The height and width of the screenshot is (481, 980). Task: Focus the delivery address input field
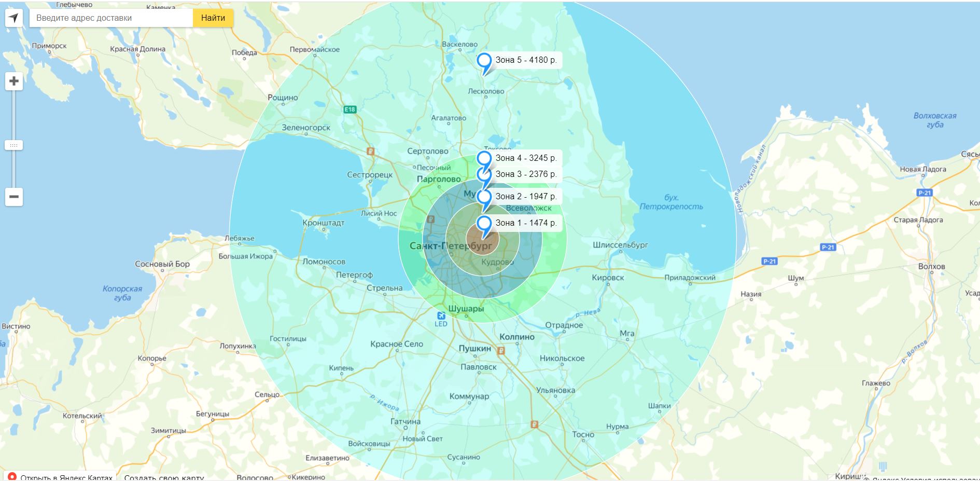click(111, 18)
